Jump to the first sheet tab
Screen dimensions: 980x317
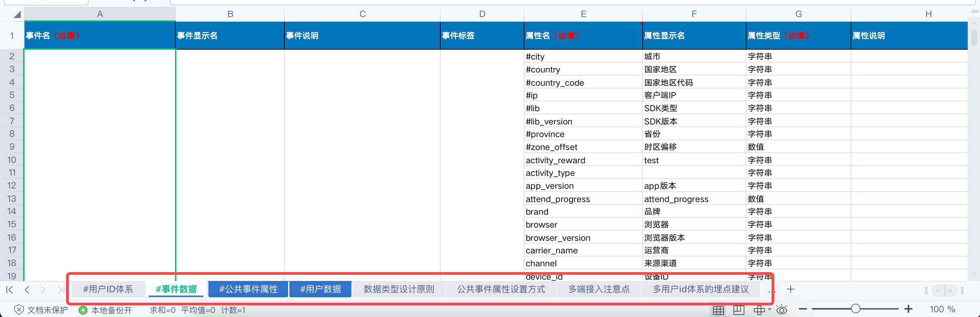[10, 290]
